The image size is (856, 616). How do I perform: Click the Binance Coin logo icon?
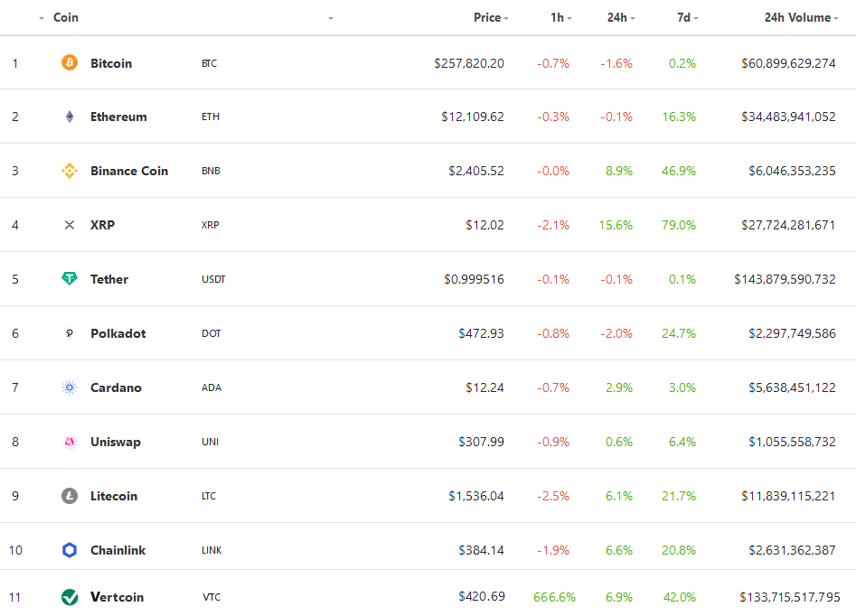point(70,171)
